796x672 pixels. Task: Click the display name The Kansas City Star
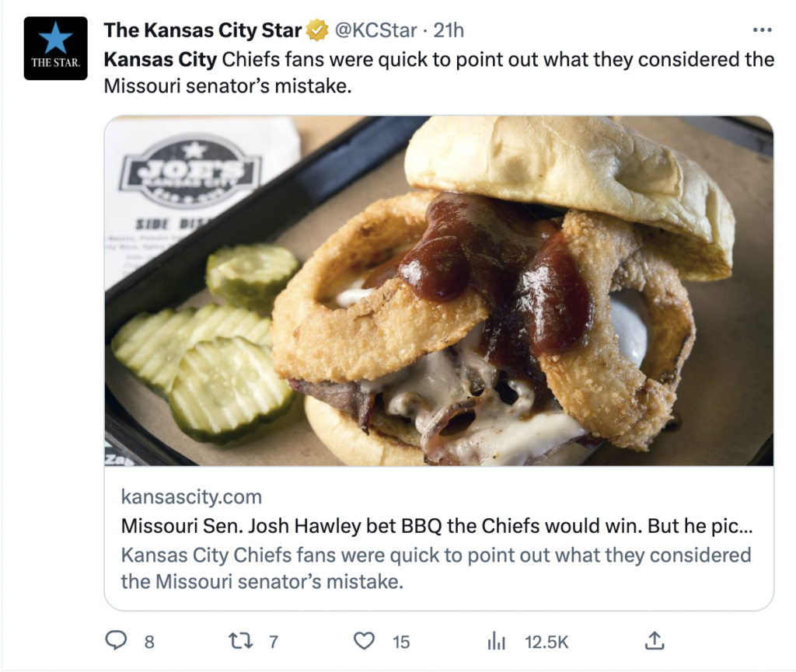pos(202,30)
